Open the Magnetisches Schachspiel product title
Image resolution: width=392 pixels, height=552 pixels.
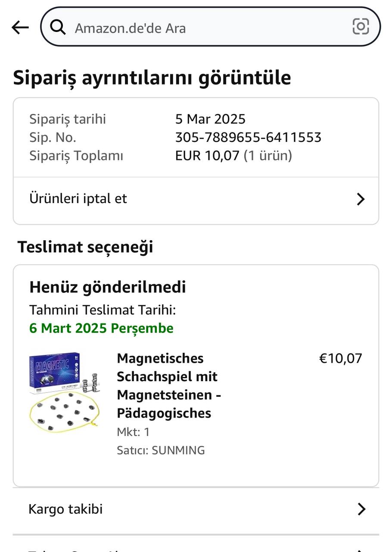[169, 386]
